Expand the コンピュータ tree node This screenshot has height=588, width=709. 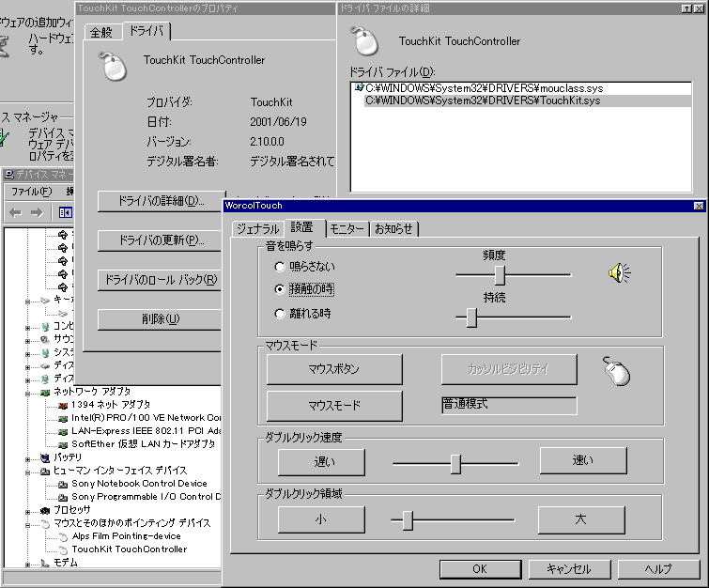(27, 327)
